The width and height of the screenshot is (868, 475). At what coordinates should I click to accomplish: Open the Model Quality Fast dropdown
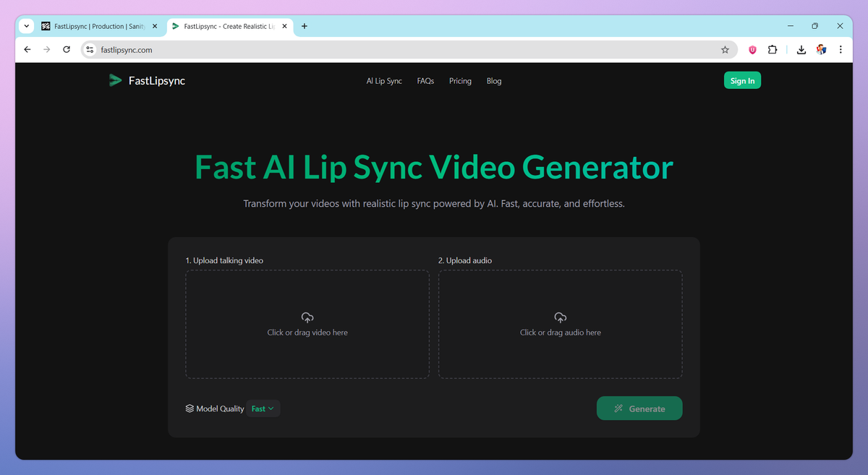click(263, 408)
